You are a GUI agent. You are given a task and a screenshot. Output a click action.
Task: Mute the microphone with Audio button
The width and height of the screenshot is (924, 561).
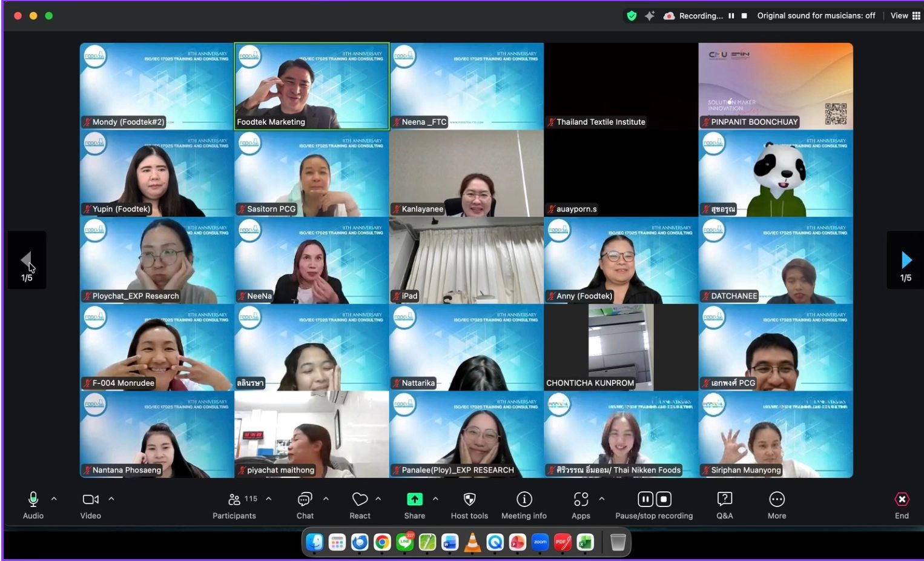point(33,504)
